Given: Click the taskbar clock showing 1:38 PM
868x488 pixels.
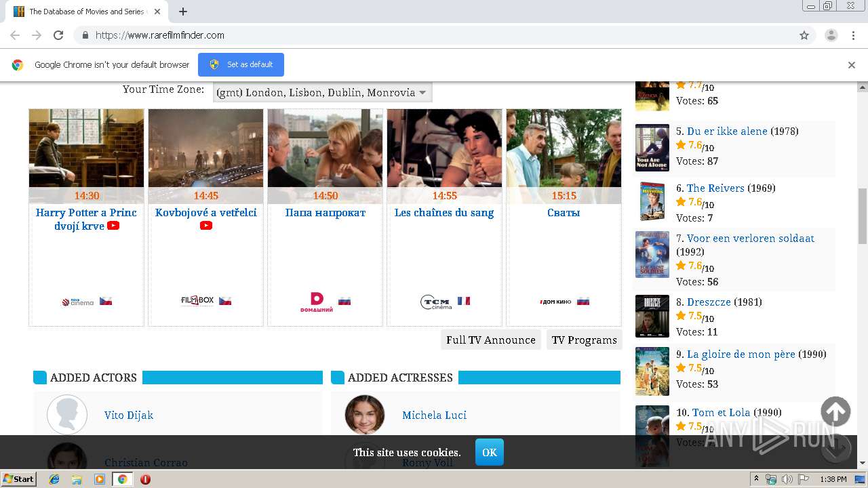Looking at the screenshot, I should 833,479.
